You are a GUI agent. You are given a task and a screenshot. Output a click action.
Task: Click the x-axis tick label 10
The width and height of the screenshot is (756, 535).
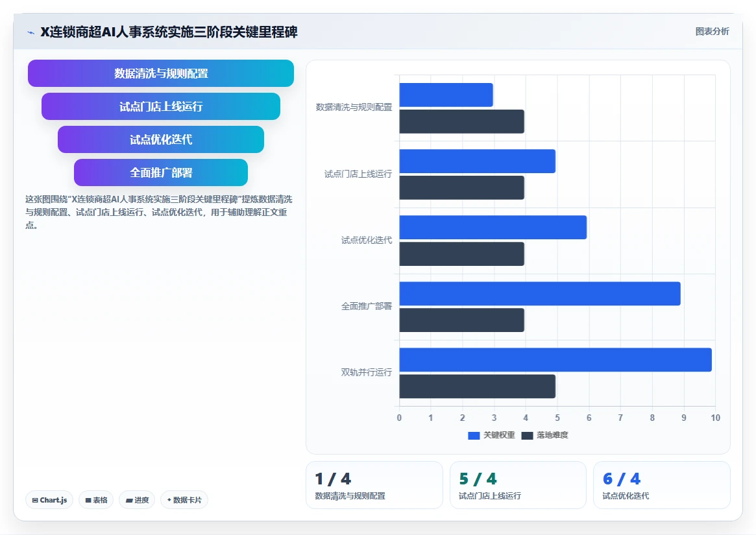716,418
